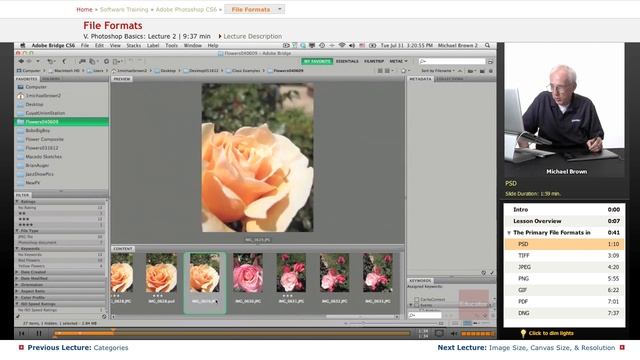Click the Refine (copy stack) toolbar icon

93,61
